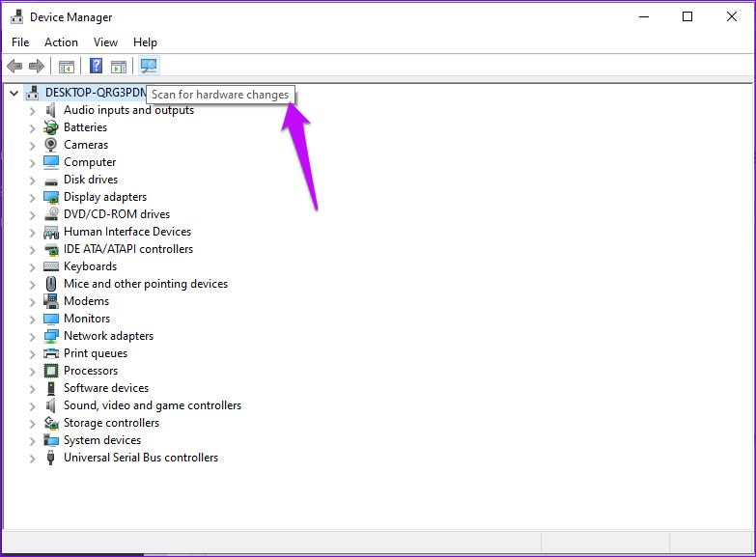Click the Batteries category icon
756x557 pixels.
coord(50,127)
